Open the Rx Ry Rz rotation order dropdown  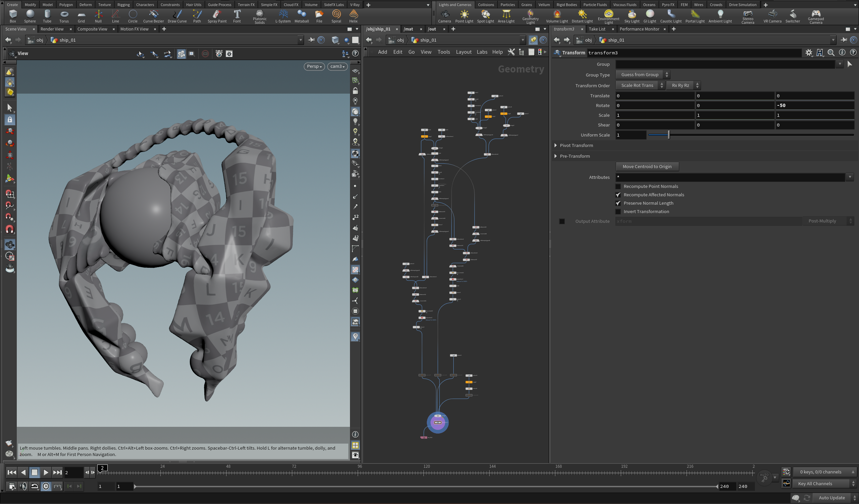tap(683, 86)
